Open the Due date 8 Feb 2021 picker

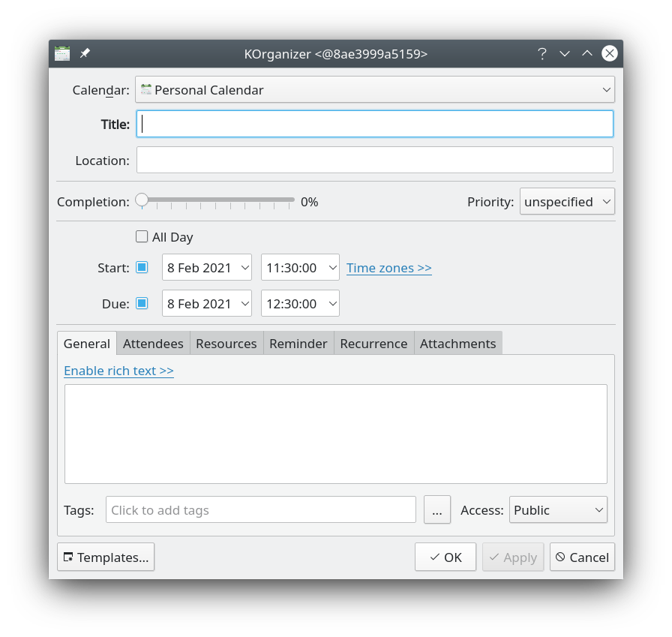pyautogui.click(x=207, y=303)
